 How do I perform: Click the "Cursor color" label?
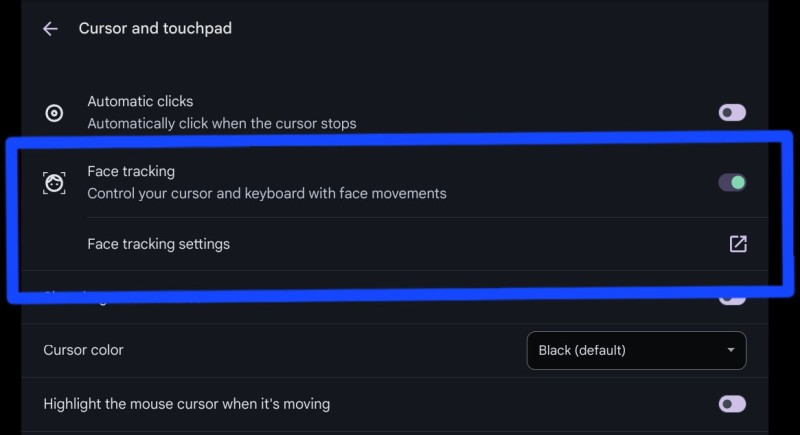(x=83, y=350)
